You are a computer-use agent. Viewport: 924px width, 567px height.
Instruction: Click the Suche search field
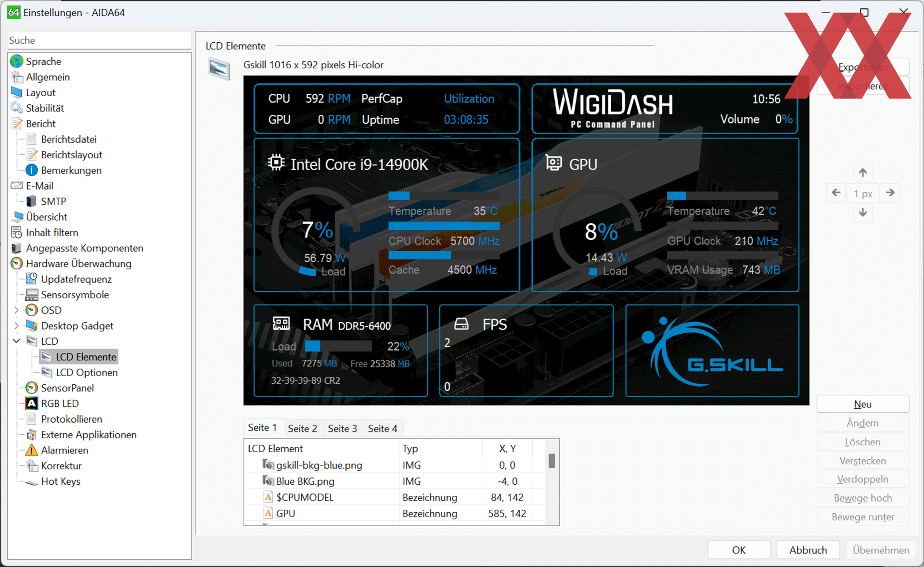pos(100,40)
